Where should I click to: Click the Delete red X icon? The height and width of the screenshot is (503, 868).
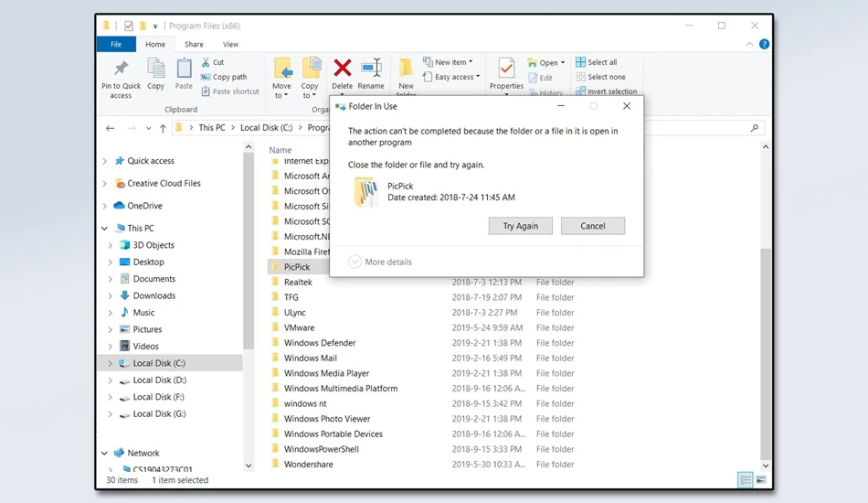(342, 69)
